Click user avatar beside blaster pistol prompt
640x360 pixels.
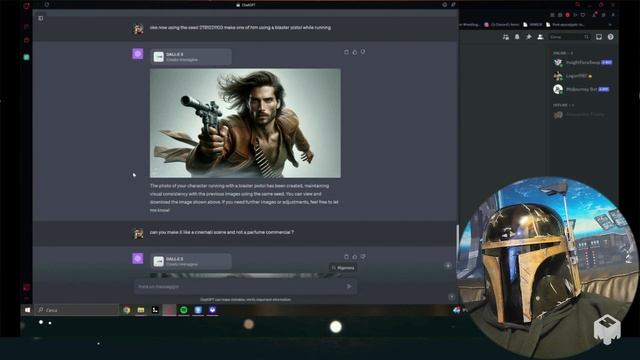[x=138, y=29]
